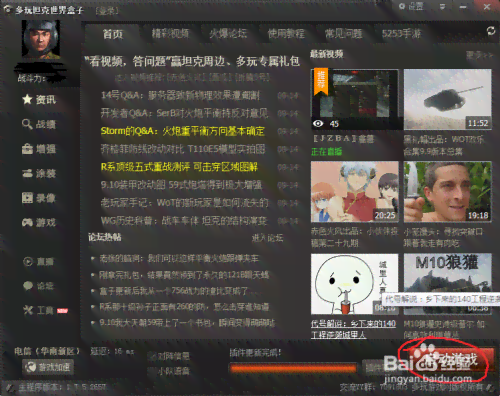500x396 pixels.
Task: Open news item mentioning T110E5模型
Action: tap(183, 149)
